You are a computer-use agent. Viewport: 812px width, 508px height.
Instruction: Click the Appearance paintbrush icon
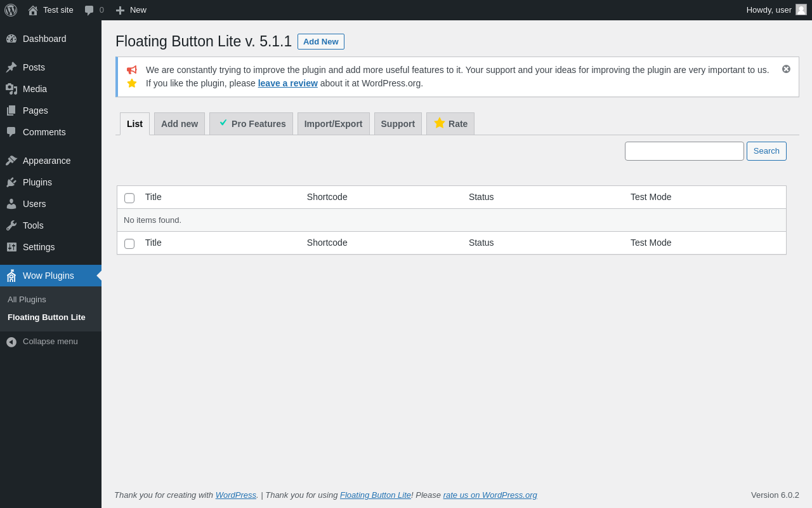tap(11, 161)
